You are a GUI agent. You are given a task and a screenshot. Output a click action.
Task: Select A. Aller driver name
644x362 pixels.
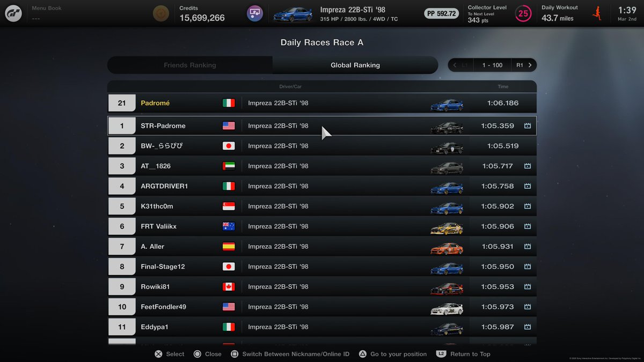152,247
